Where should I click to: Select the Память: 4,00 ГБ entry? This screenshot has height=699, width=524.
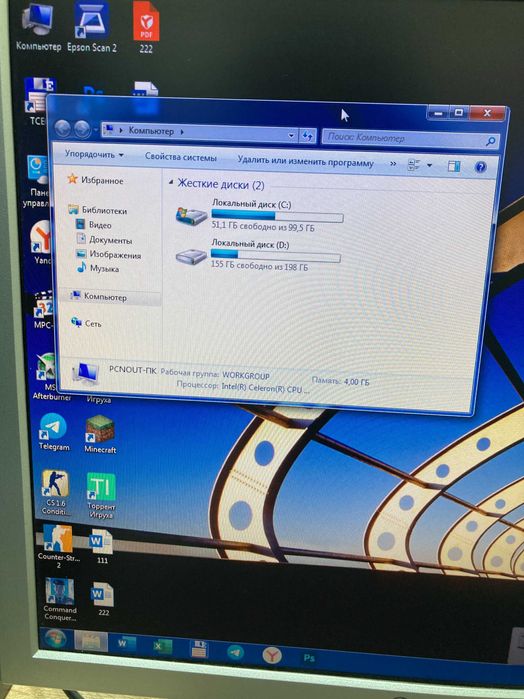340,382
